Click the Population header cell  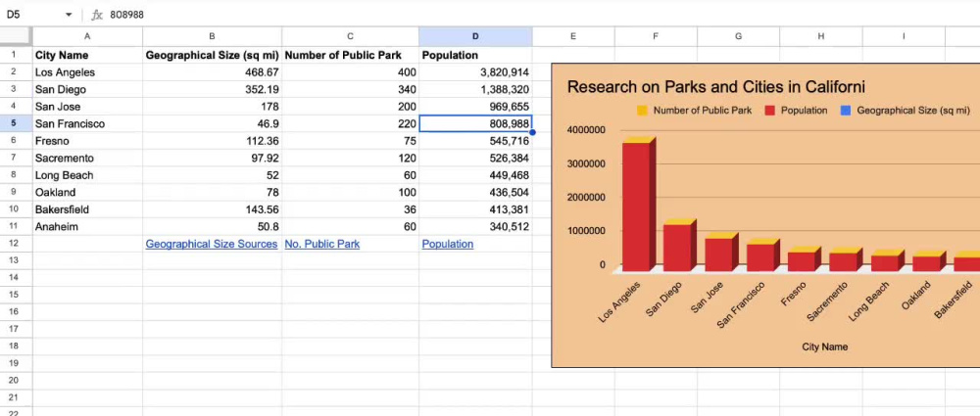(x=475, y=55)
